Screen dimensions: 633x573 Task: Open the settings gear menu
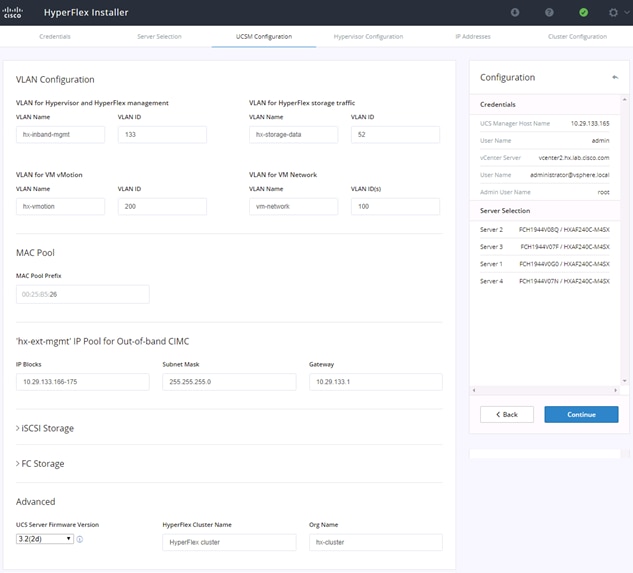click(x=613, y=13)
